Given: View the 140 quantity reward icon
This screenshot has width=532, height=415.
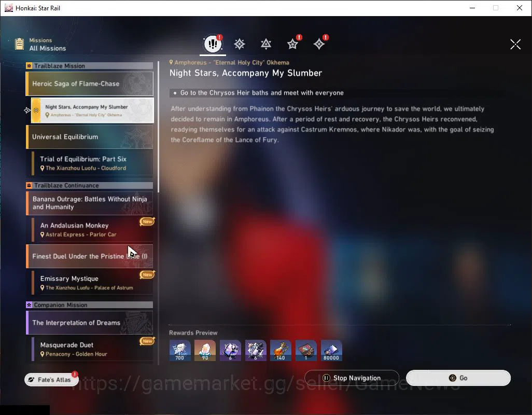Looking at the screenshot, I should (x=281, y=351).
